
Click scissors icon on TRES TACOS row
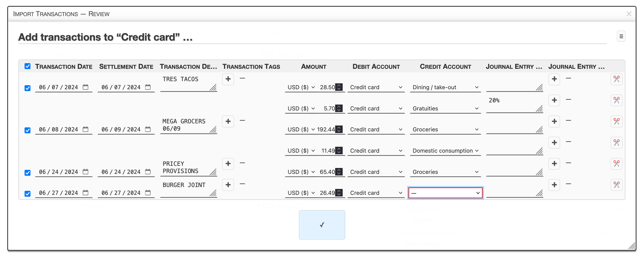tap(616, 79)
